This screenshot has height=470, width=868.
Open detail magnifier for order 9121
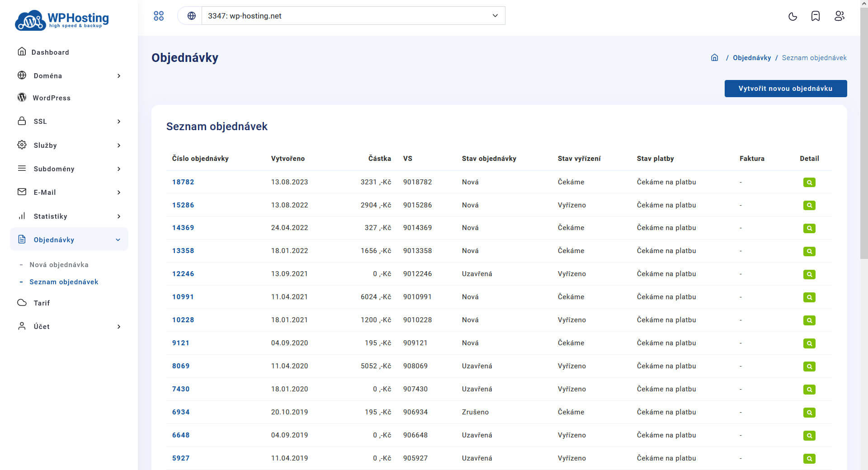(x=809, y=343)
